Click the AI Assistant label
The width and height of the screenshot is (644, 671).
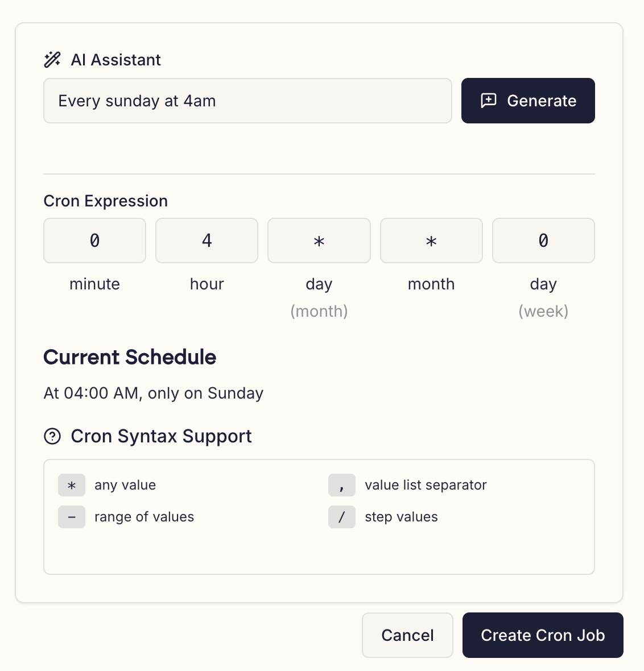point(115,60)
